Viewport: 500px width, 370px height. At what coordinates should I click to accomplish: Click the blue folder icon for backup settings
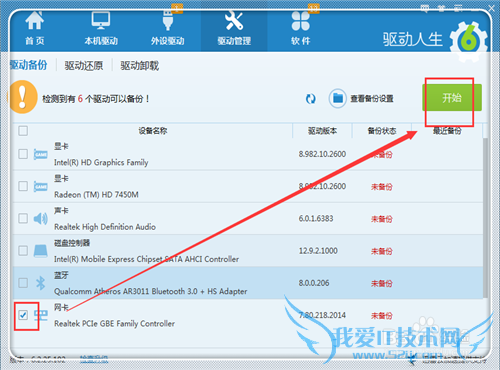(x=338, y=98)
